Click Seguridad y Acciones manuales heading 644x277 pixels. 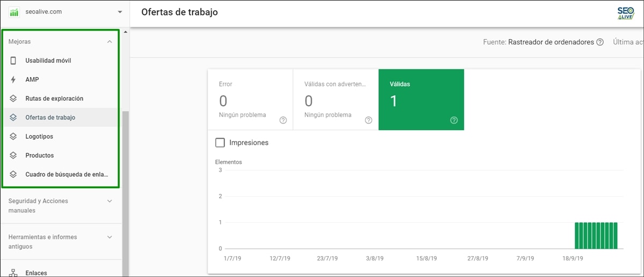38,206
